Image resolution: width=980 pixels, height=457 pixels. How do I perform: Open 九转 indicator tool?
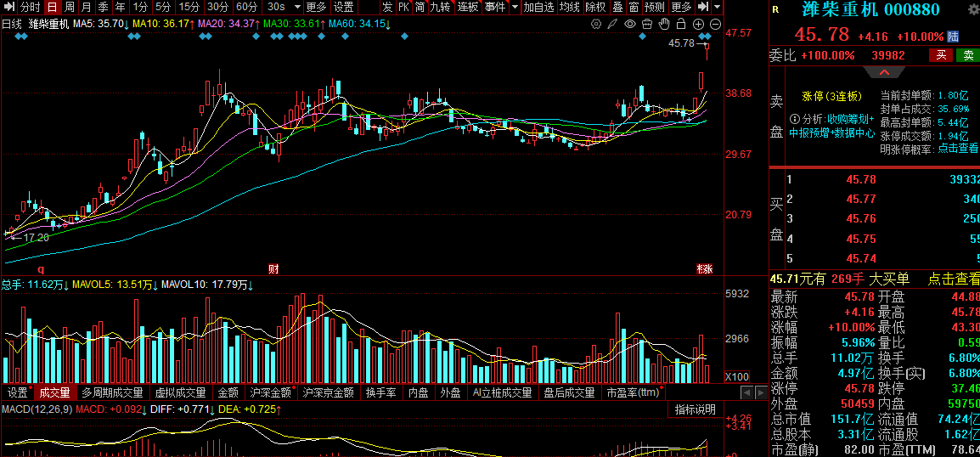(x=440, y=8)
